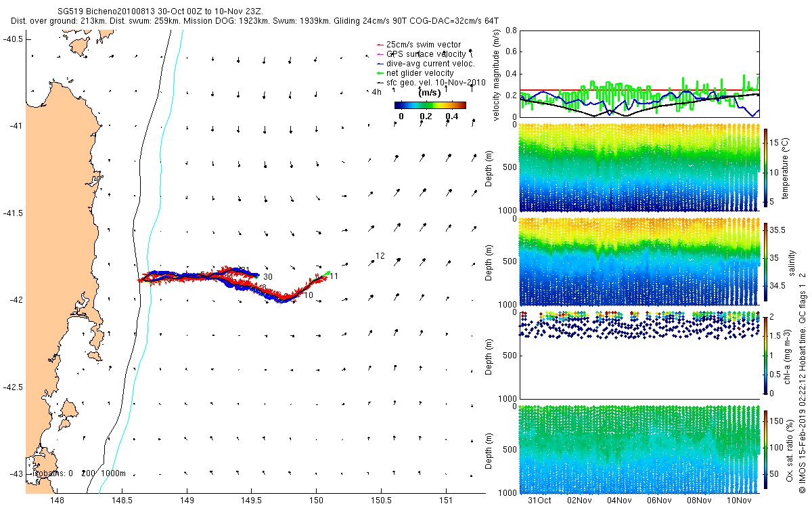Click longitude tick label "151"
This screenshot has width=812, height=508.
[x=445, y=501]
